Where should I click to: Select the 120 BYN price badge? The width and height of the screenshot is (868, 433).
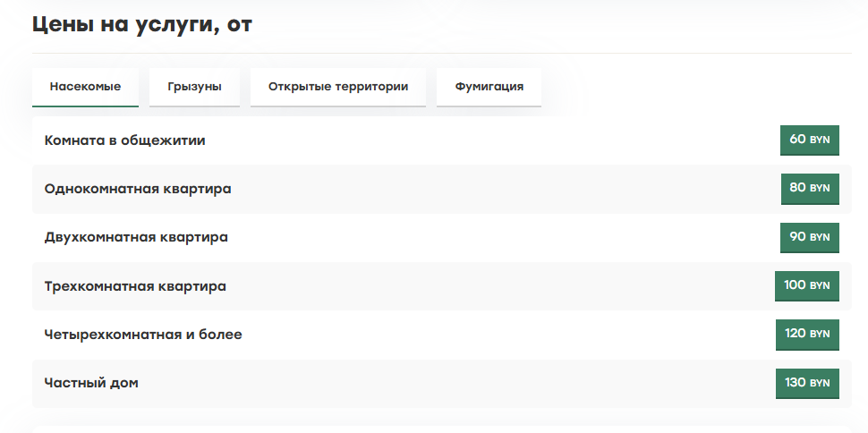[807, 335]
